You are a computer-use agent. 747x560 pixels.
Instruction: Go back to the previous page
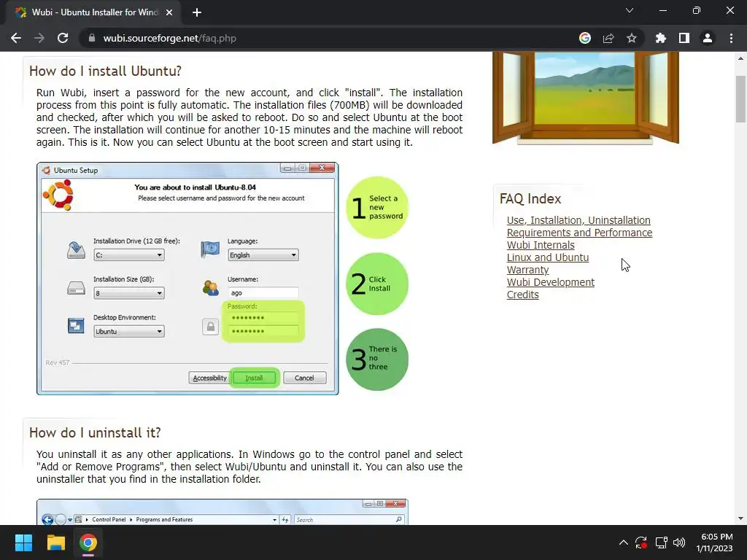16,38
